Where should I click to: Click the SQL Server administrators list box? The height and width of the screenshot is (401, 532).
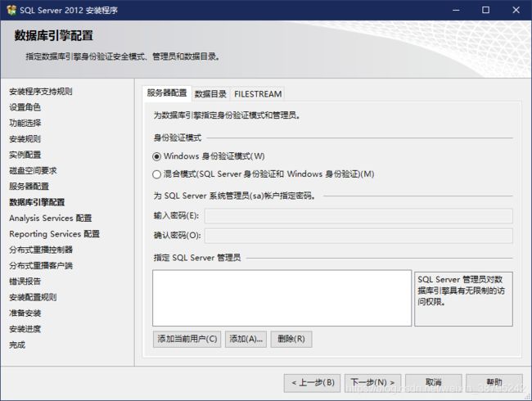[282, 298]
